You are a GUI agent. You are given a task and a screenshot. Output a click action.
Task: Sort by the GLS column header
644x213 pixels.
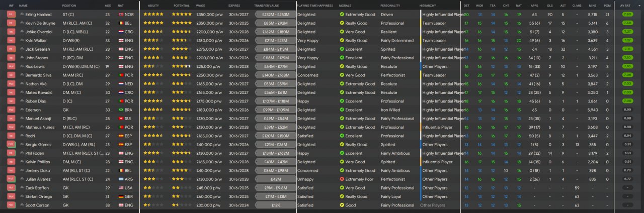tap(550, 6)
